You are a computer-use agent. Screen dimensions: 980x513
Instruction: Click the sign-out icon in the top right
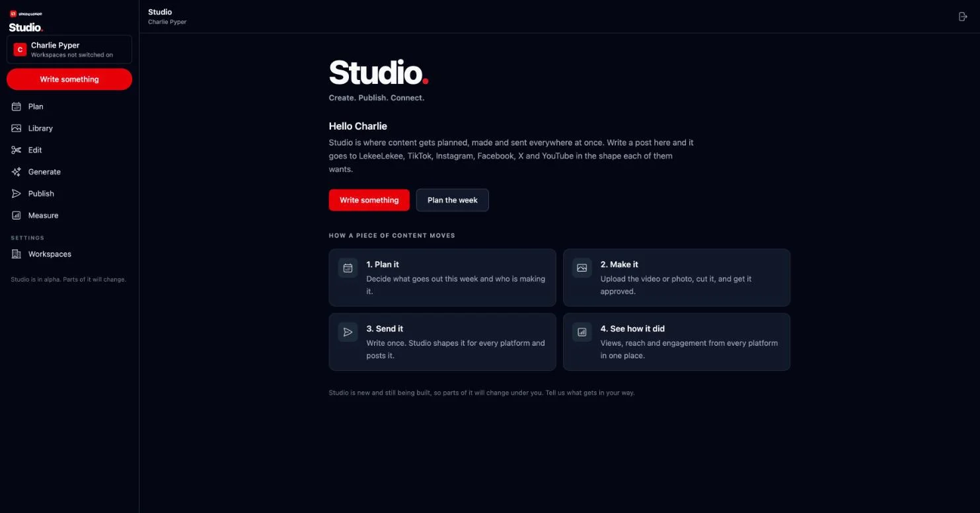coord(963,17)
